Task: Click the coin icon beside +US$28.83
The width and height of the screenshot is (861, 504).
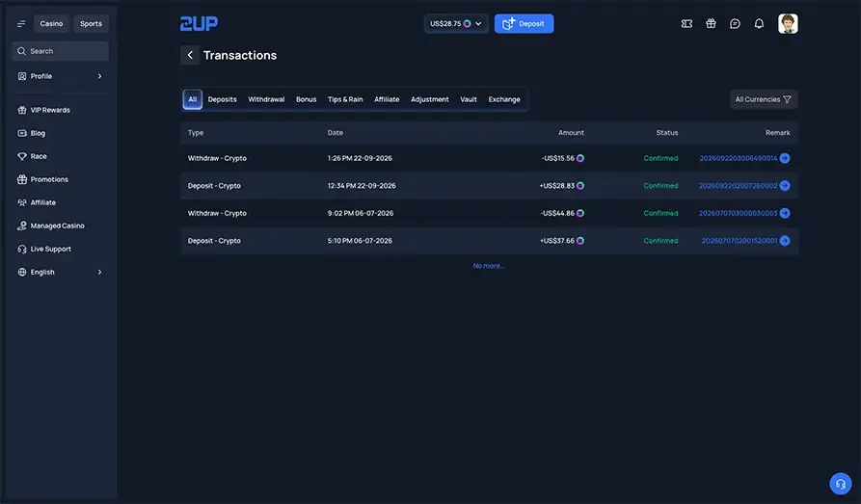Action: [x=579, y=186]
